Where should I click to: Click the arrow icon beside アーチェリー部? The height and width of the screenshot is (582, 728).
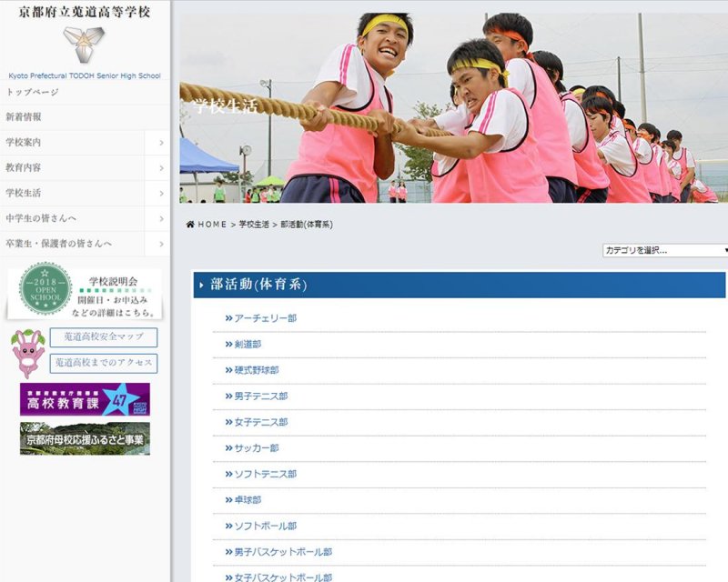pyautogui.click(x=228, y=318)
